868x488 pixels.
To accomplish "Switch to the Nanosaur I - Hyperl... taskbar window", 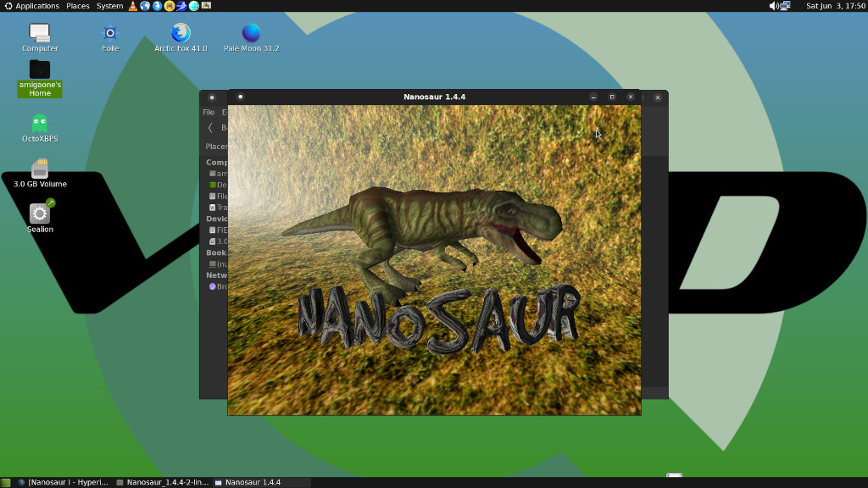I will (x=63, y=482).
